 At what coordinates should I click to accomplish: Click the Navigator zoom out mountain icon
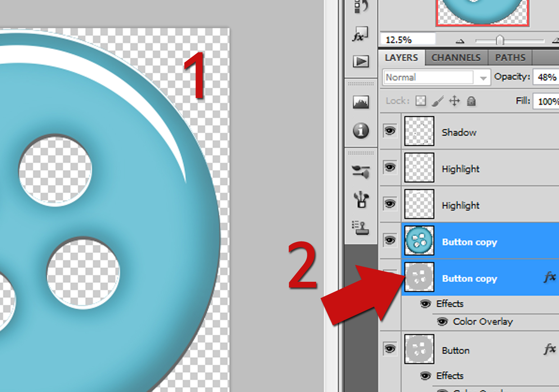(x=460, y=41)
